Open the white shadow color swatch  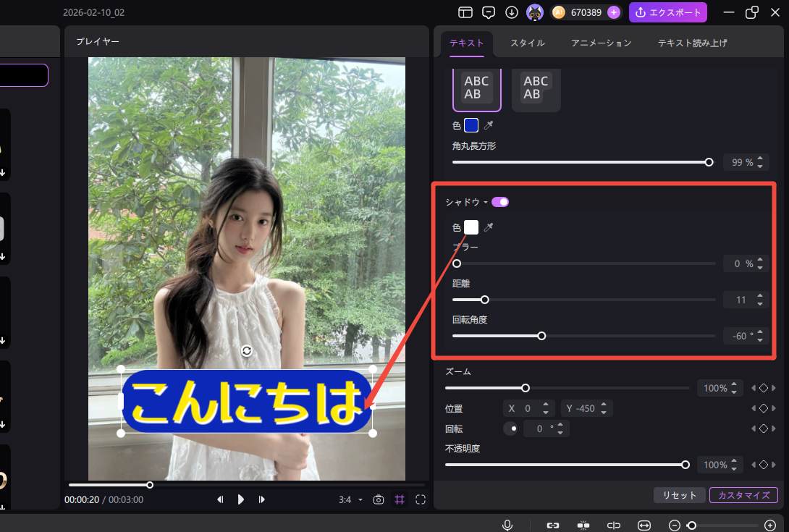click(x=471, y=227)
